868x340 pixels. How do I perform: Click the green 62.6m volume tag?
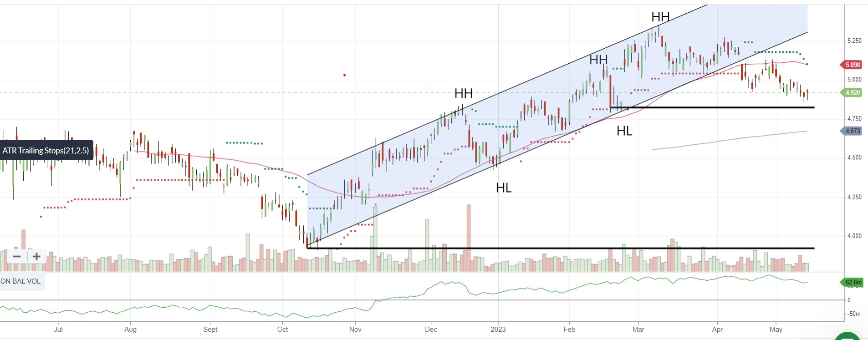tap(852, 282)
